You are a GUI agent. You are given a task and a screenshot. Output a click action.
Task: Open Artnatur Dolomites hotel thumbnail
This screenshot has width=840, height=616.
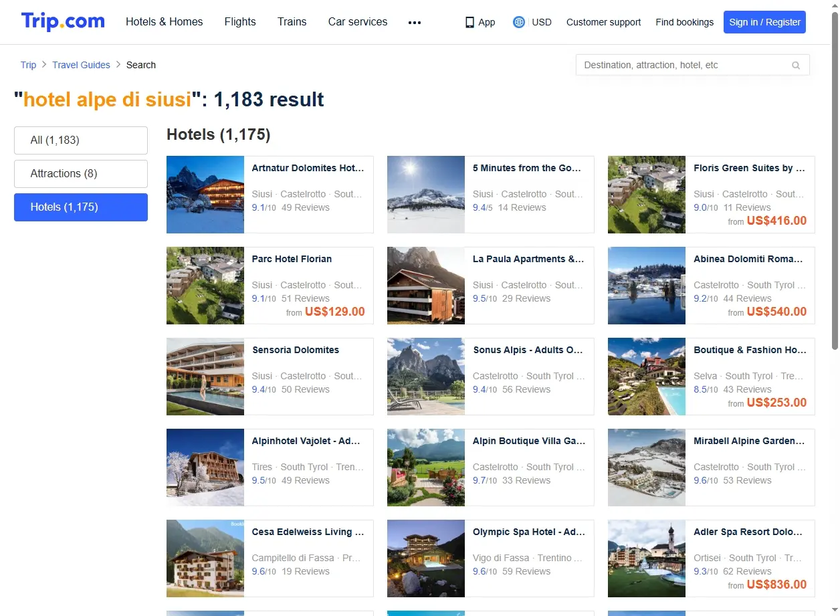205,195
